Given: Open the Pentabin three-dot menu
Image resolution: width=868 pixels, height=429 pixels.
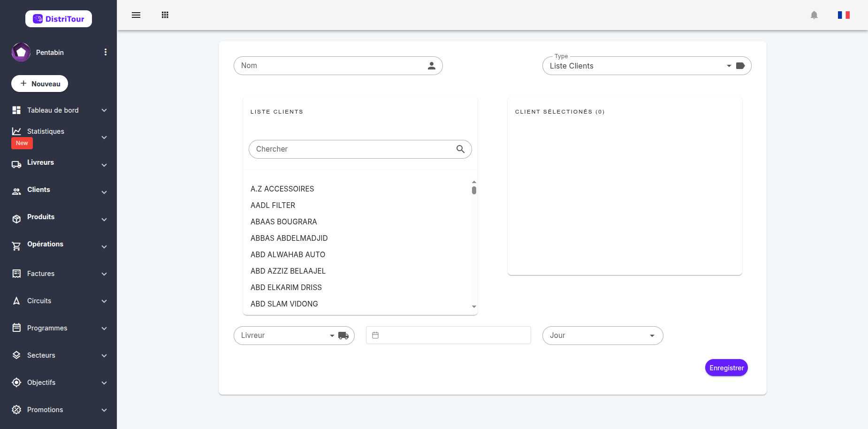Looking at the screenshot, I should tap(106, 52).
